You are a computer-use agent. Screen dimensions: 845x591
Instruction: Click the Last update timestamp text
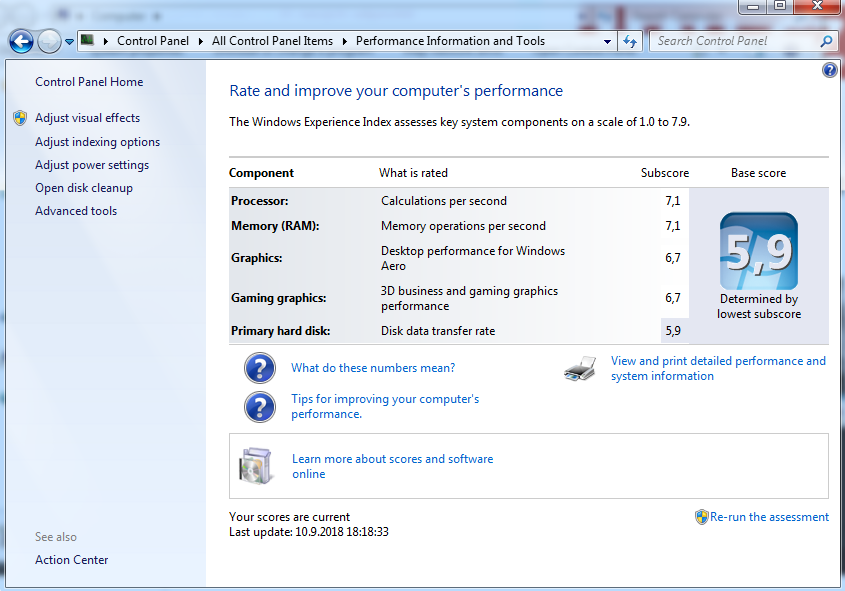coord(309,532)
